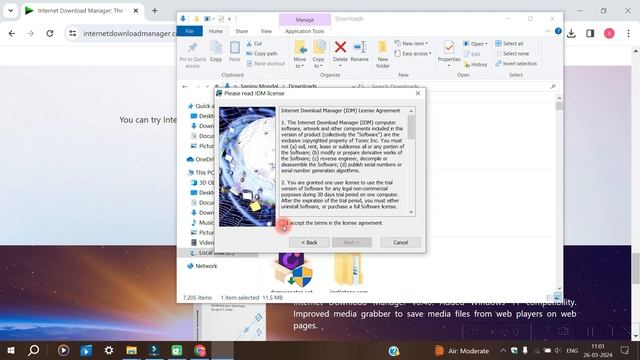Select the folder thumbnail in Downloads
Screen dimensions: 640x360
(349, 270)
